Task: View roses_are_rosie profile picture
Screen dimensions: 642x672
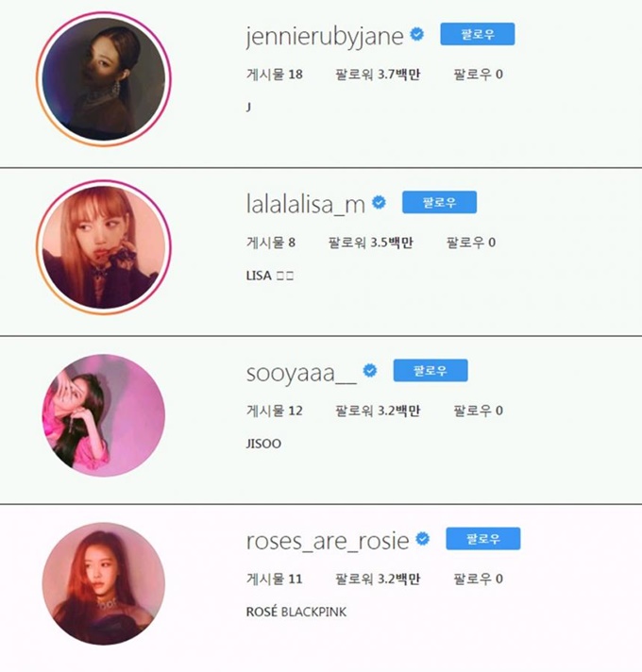Action: coord(103,583)
